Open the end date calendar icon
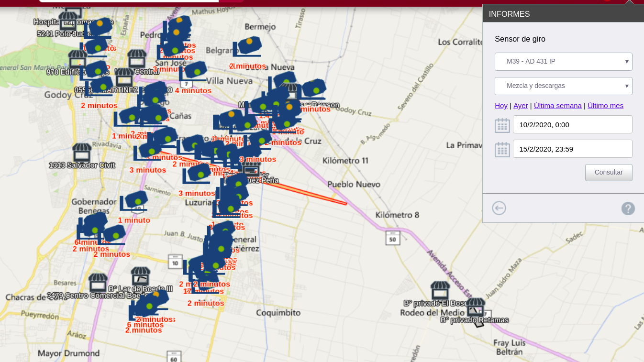The height and width of the screenshot is (362, 644). pos(502,150)
